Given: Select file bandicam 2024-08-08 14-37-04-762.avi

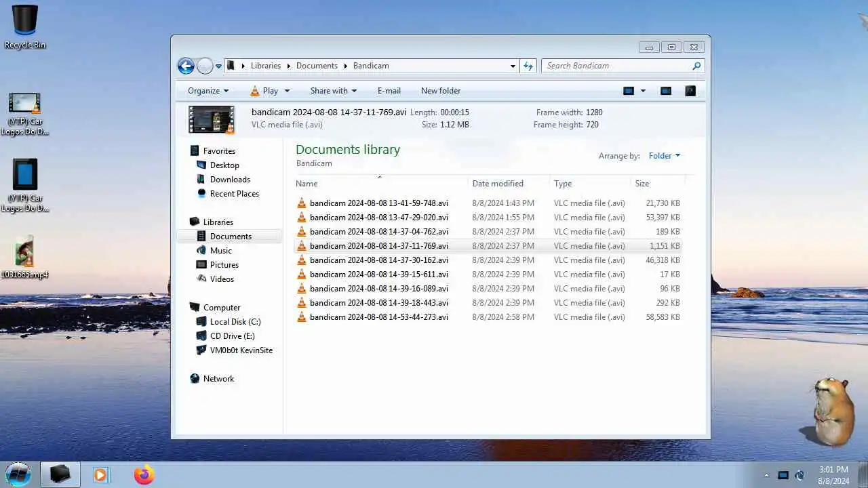Looking at the screenshot, I should point(488,232).
